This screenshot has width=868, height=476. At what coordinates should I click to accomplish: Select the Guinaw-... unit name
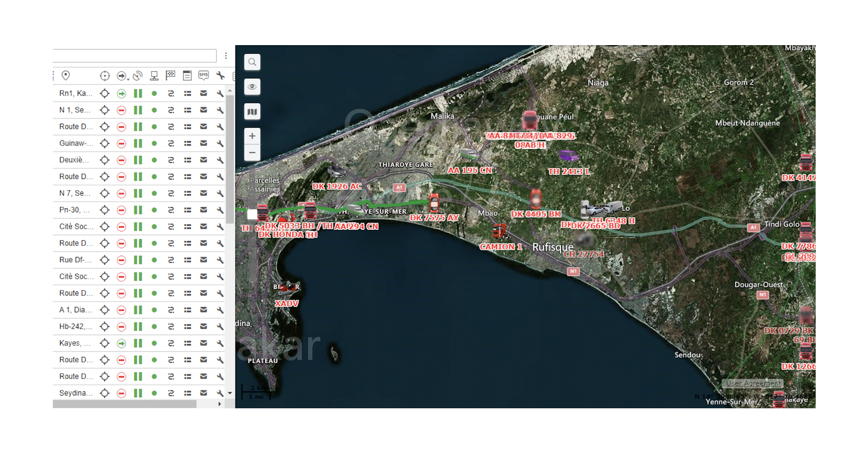tap(76, 143)
